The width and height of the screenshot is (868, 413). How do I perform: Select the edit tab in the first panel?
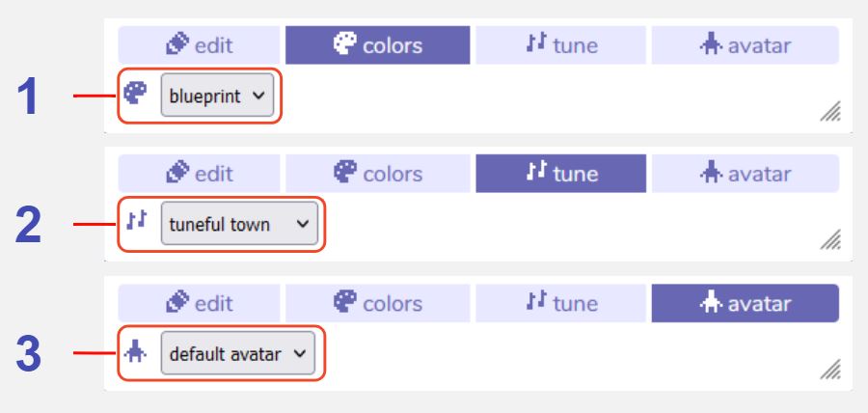199,44
